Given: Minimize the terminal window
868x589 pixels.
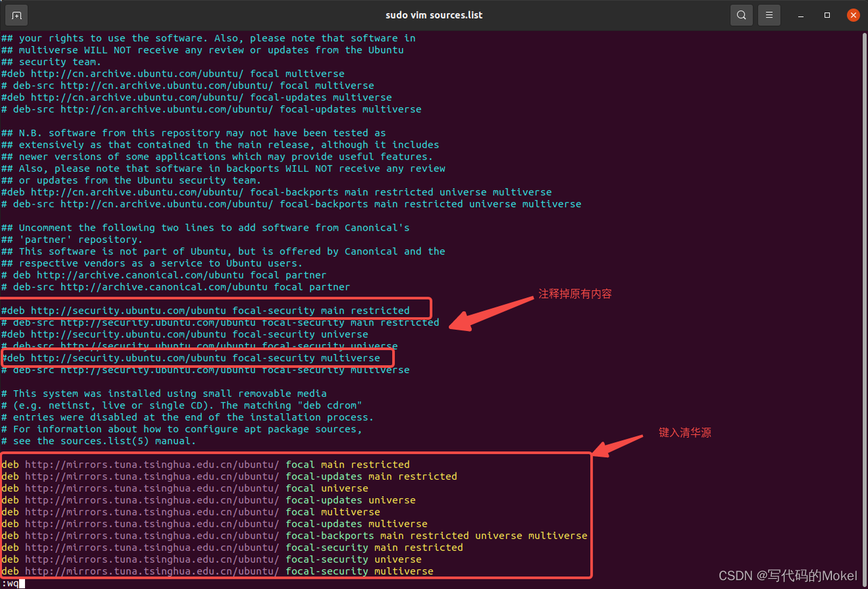Looking at the screenshot, I should point(800,14).
